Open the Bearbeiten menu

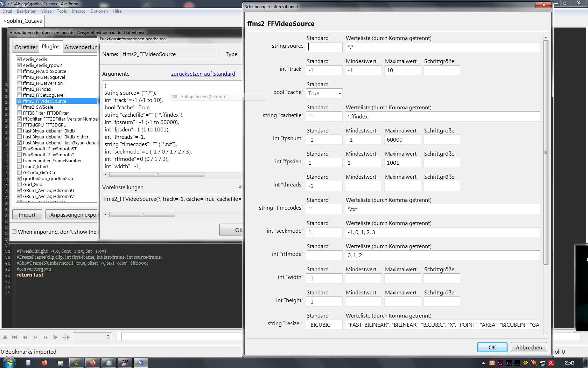click(x=27, y=11)
